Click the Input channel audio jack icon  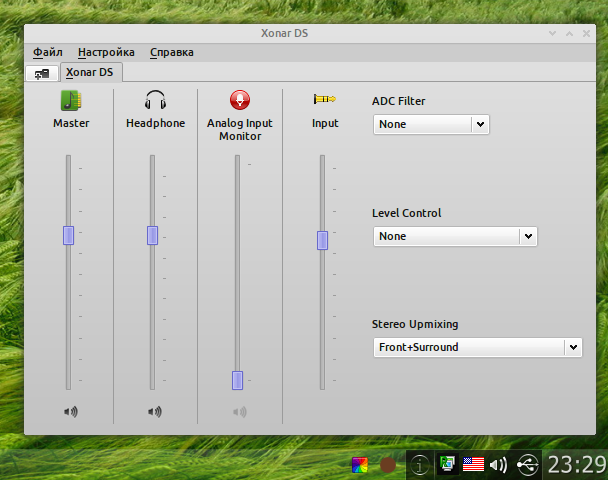coord(325,99)
